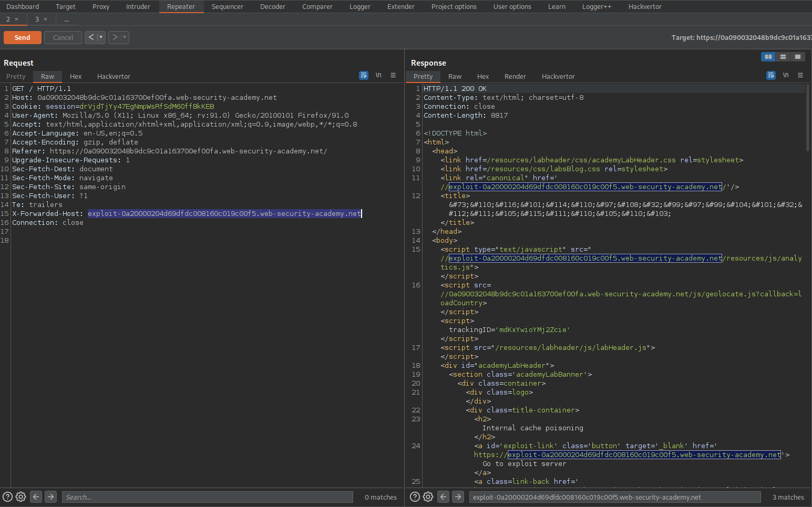812x507 pixels.
Task: Switch response view to Pretty
Action: pos(423,77)
